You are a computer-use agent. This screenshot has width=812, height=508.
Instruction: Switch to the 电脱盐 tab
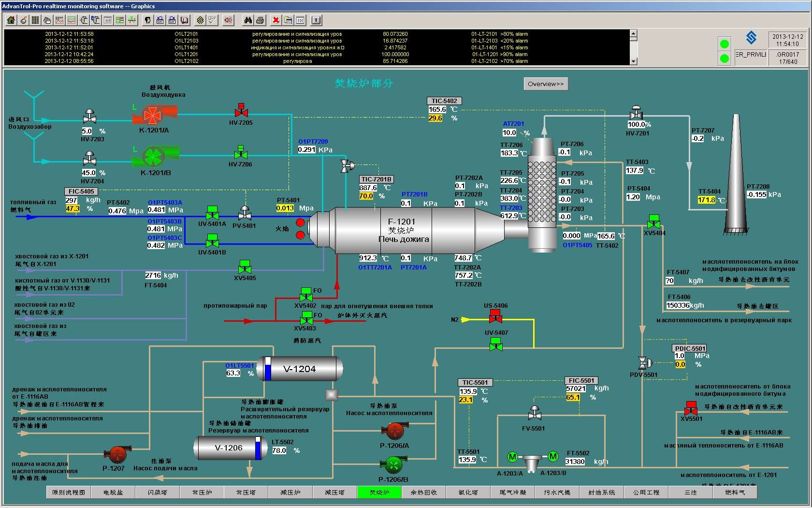point(113,493)
